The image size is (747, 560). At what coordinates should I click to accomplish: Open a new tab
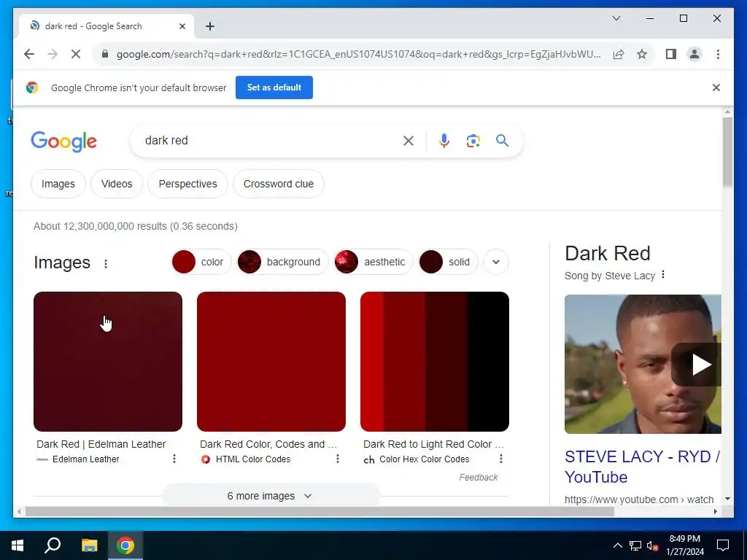coord(209,26)
